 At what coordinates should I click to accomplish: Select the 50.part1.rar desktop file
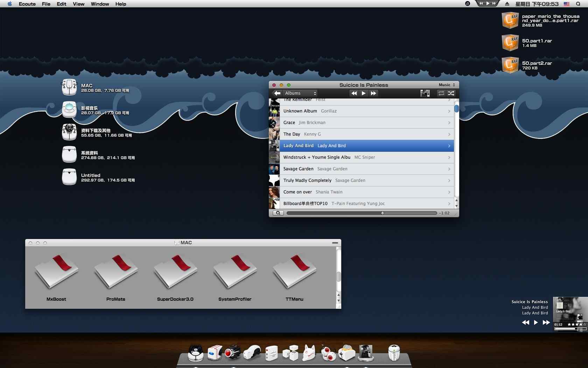tap(510, 43)
